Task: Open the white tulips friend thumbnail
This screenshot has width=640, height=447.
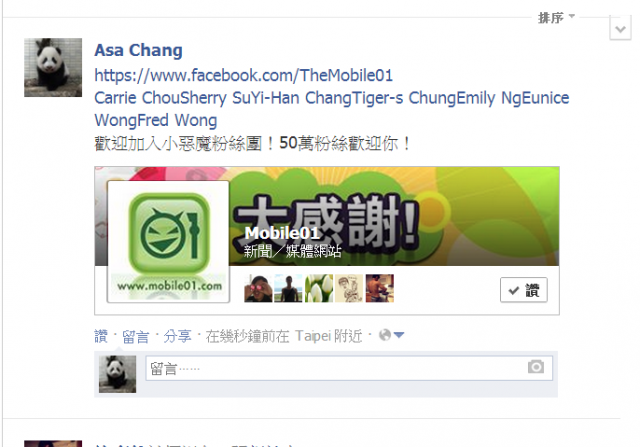Action: tap(319, 288)
